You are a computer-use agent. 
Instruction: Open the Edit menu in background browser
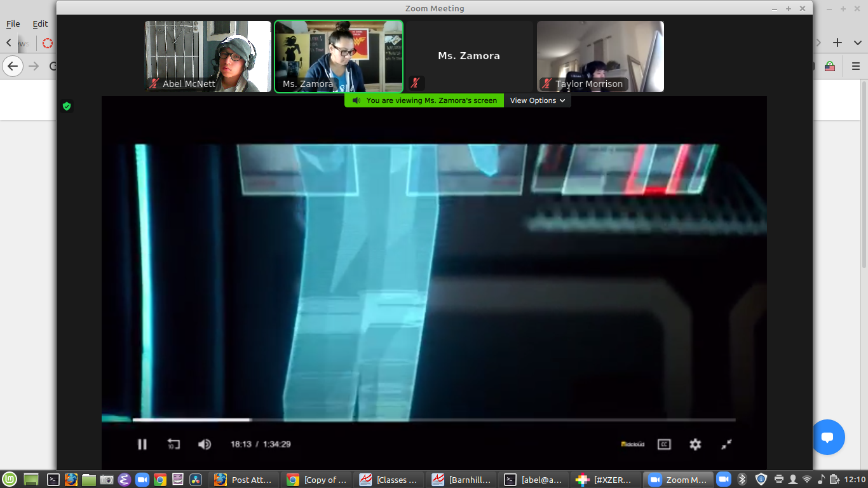[40, 24]
